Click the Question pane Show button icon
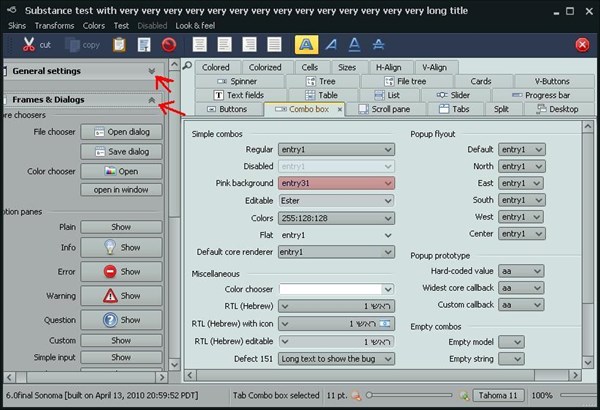Image resolution: width=600 pixels, height=410 pixels. pyautogui.click(x=111, y=320)
